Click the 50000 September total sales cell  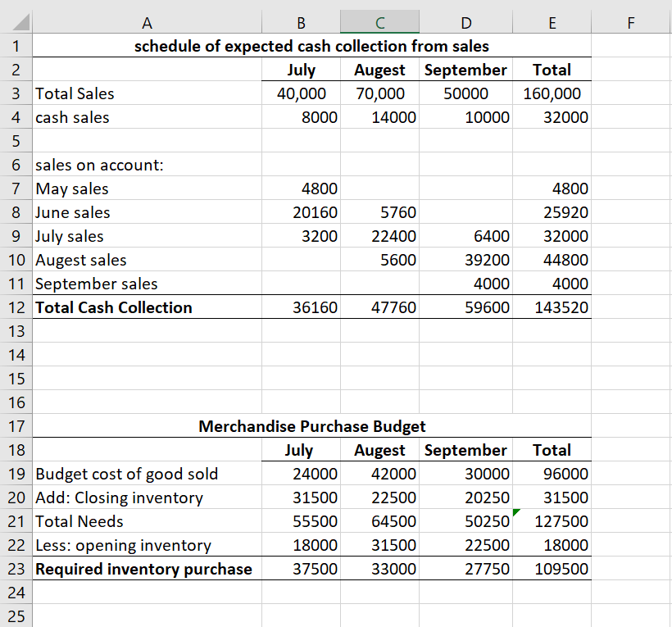click(465, 93)
